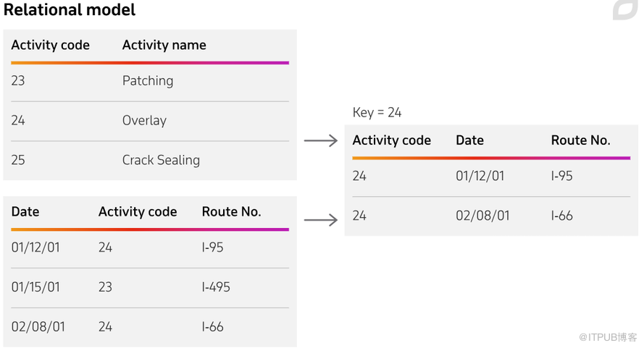Click the "Key = 24" label

tap(377, 112)
